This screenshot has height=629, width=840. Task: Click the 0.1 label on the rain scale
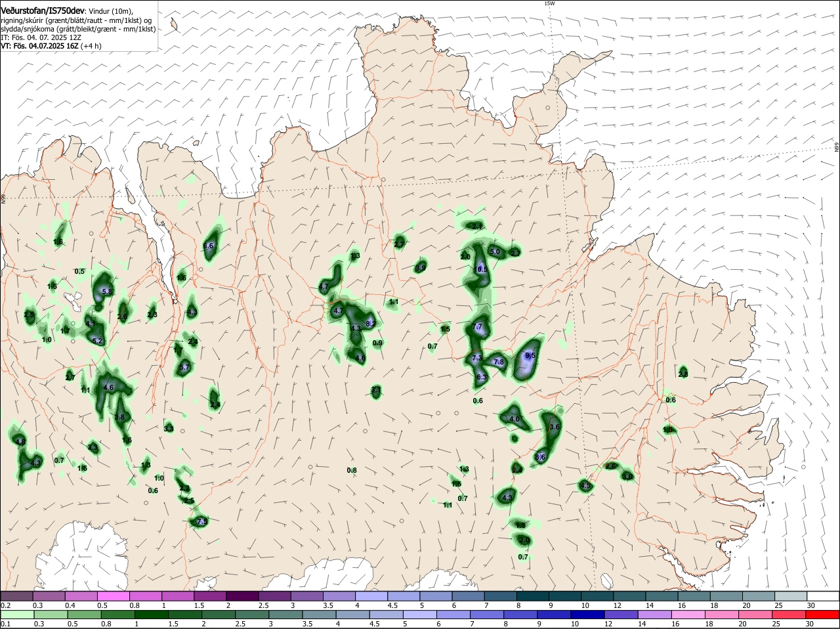5,624
